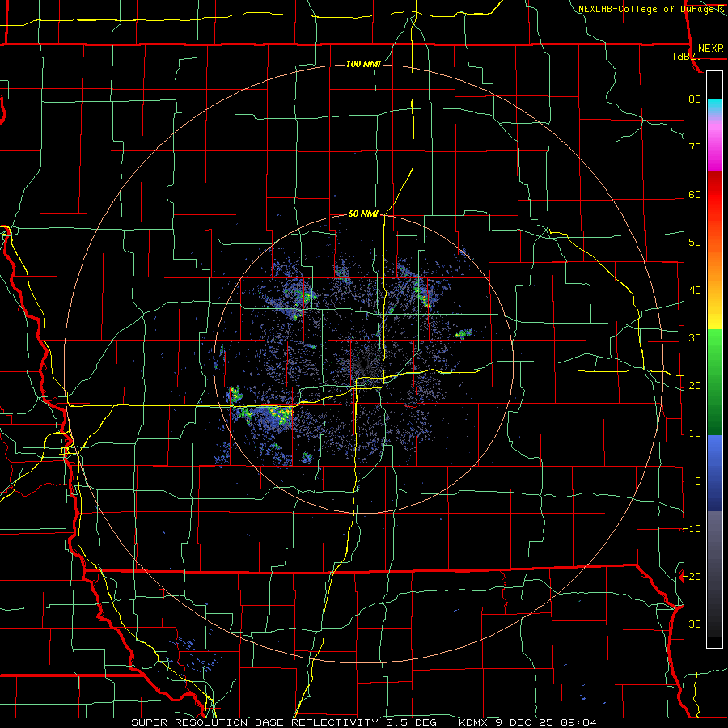728x728 pixels.
Task: Click the KDMX station identifier in the caption
Action: pos(474,722)
